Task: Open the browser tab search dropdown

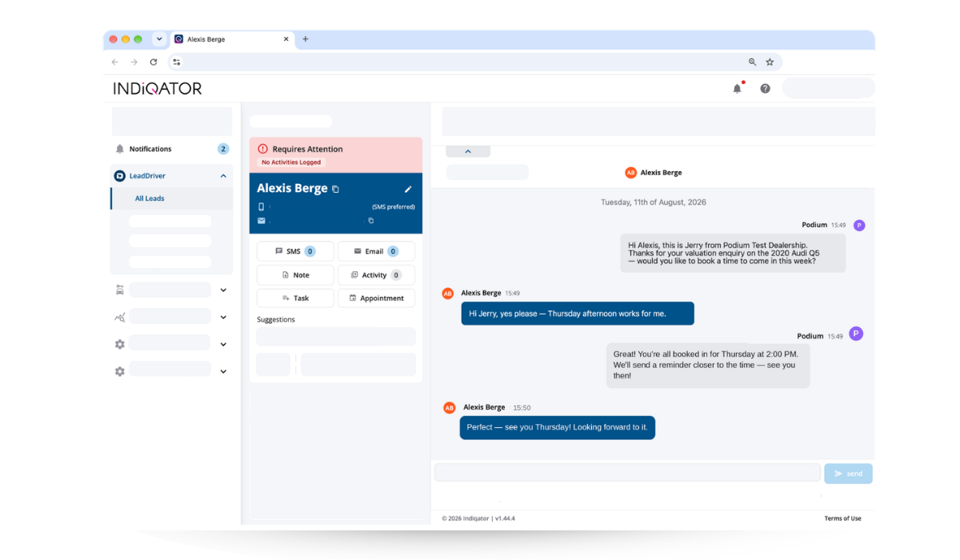Action: pos(158,39)
